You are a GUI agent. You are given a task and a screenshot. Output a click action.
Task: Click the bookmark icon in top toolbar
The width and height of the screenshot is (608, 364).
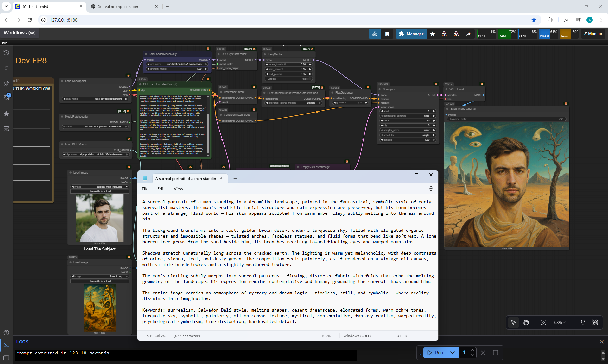(x=387, y=34)
